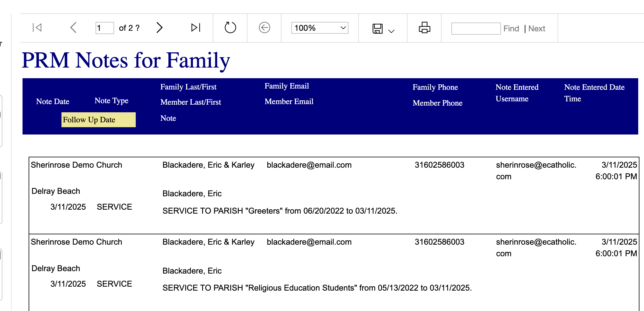Click the Family Email column header
This screenshot has height=311, width=644.
[x=287, y=86]
